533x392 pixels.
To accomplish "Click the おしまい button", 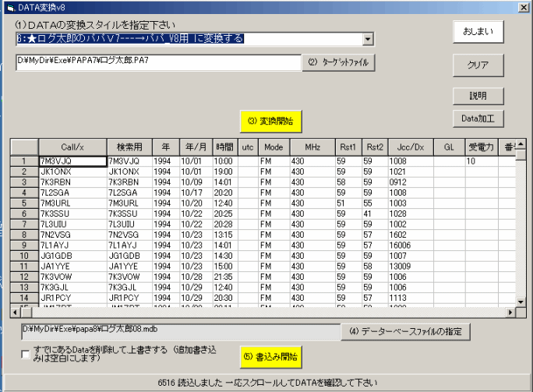I will pos(478,32).
